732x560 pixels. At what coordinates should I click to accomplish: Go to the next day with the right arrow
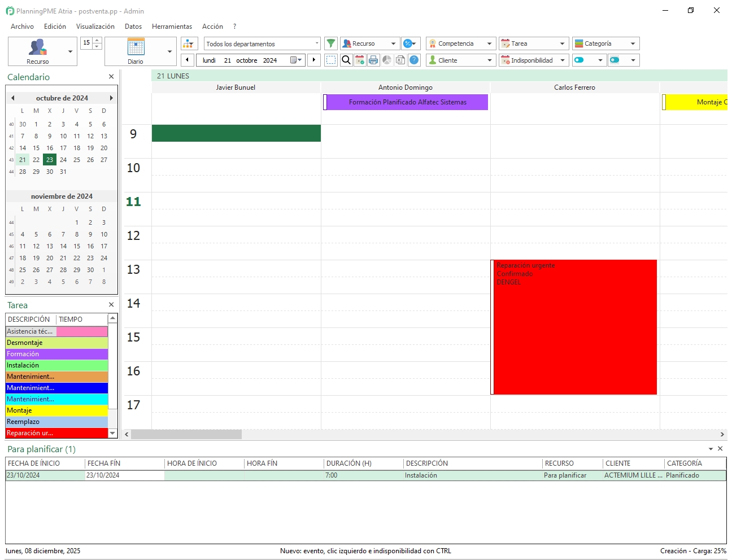click(314, 60)
